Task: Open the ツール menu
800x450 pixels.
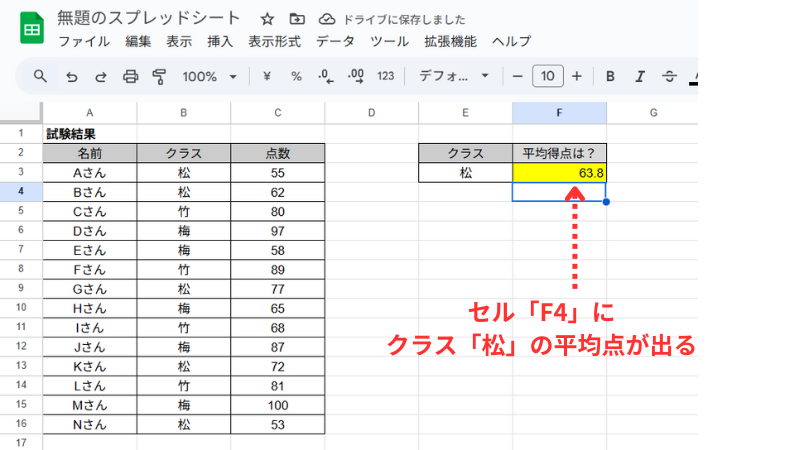Action: [x=389, y=42]
